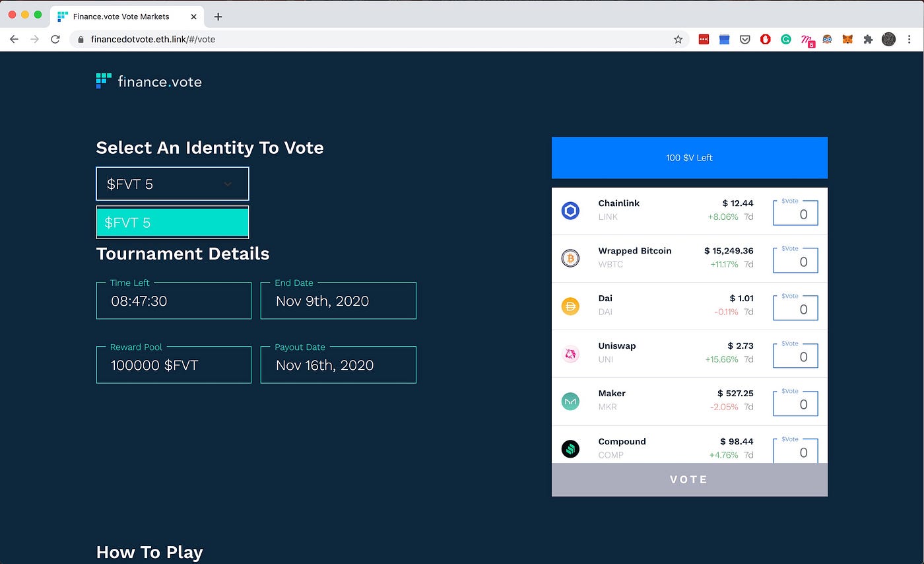Screen dimensions: 924x564
Task: Click the Maker coin icon
Action: click(x=570, y=402)
